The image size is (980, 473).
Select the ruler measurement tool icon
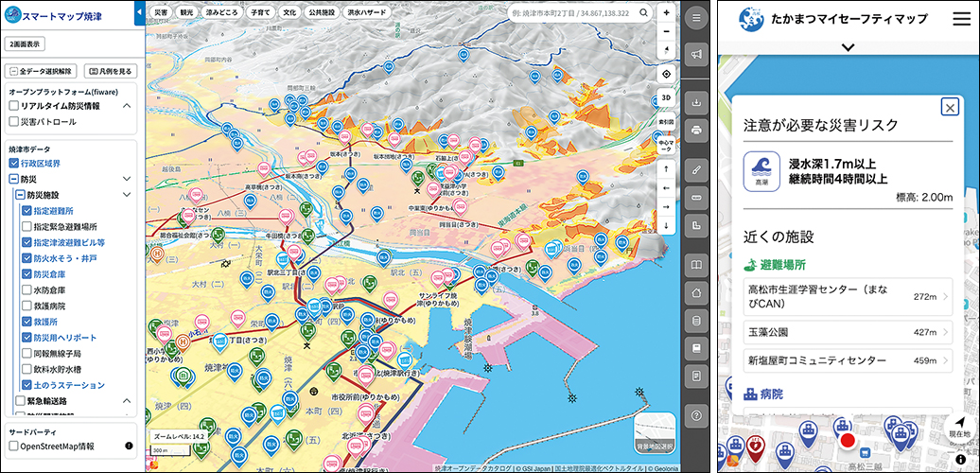point(696,198)
